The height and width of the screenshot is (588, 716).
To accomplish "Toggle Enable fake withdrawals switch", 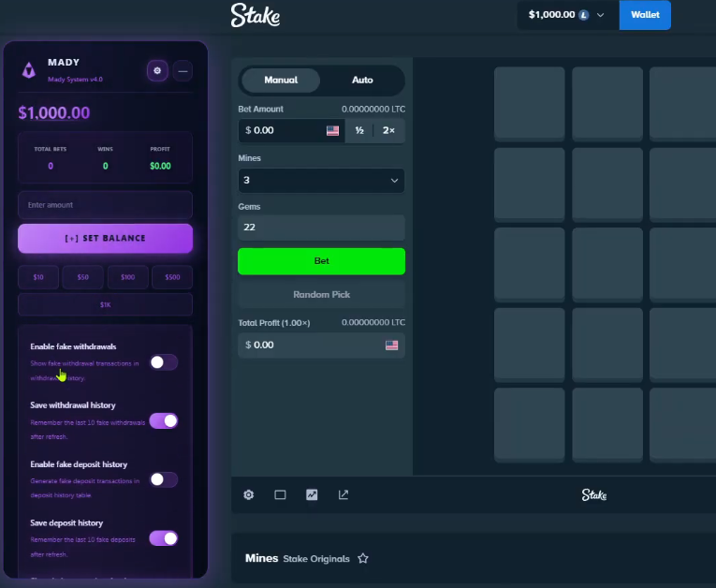I will pos(164,362).
